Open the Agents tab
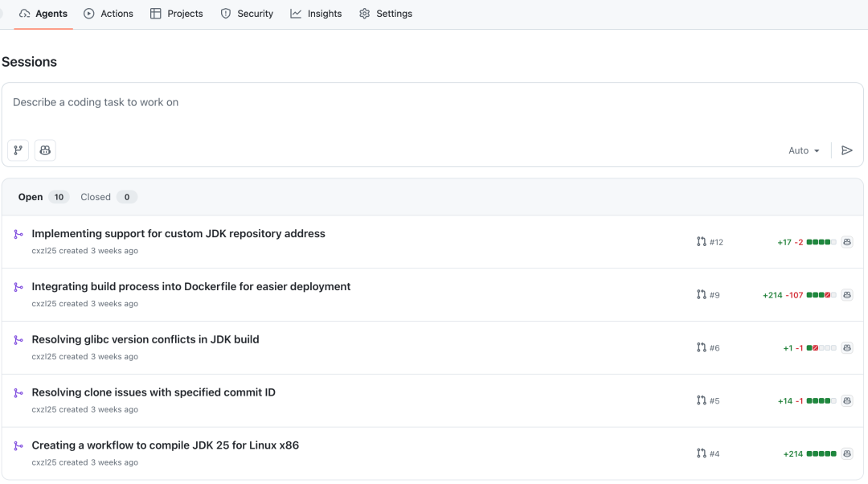The height and width of the screenshot is (484, 868). click(43, 14)
